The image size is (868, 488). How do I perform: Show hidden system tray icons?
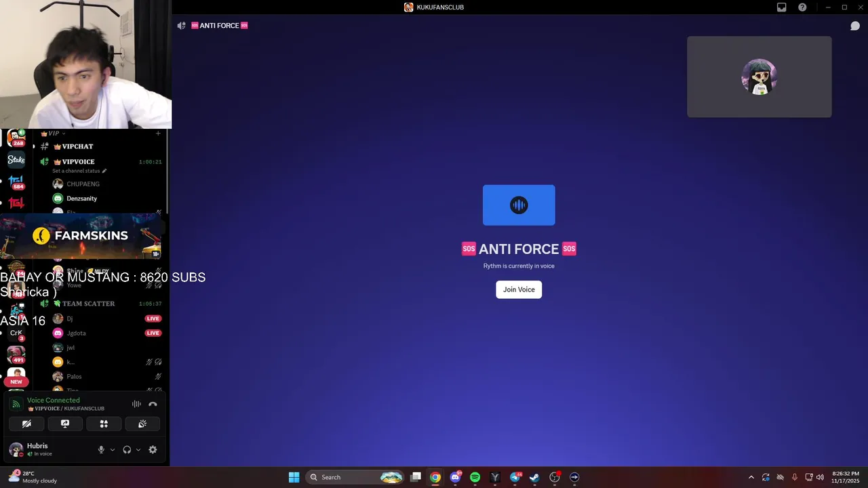coord(751,477)
